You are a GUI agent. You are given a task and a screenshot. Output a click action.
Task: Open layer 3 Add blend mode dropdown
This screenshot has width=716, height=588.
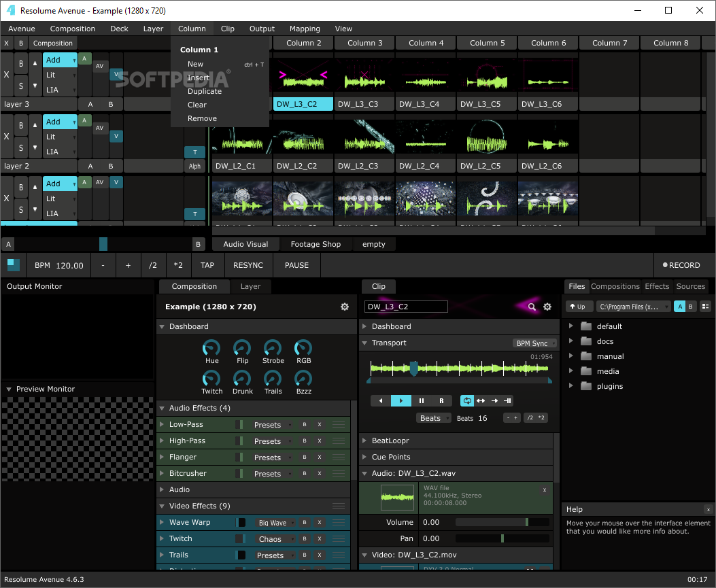point(61,60)
